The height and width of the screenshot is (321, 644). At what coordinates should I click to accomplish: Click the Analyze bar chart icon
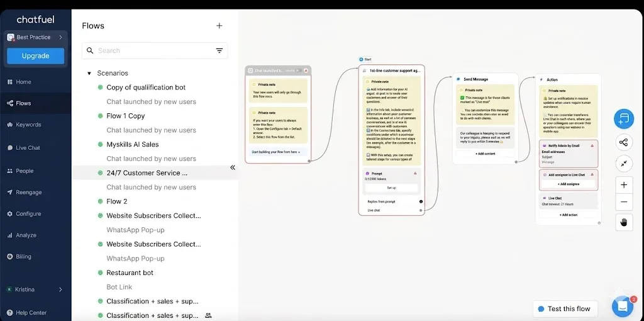[10, 235]
